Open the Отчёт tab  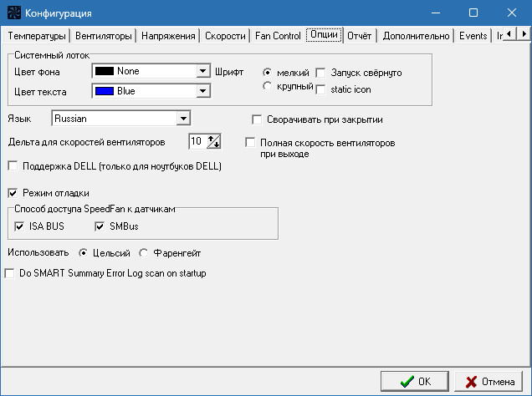(x=360, y=36)
